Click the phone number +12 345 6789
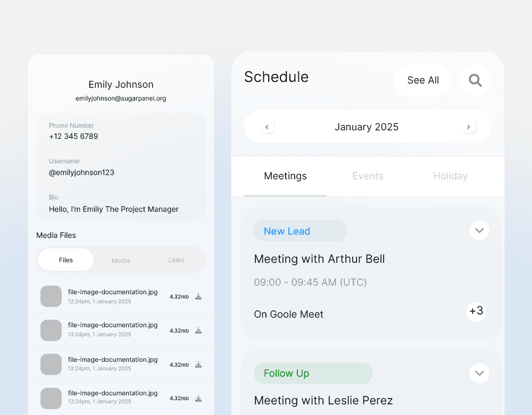 [x=73, y=136]
